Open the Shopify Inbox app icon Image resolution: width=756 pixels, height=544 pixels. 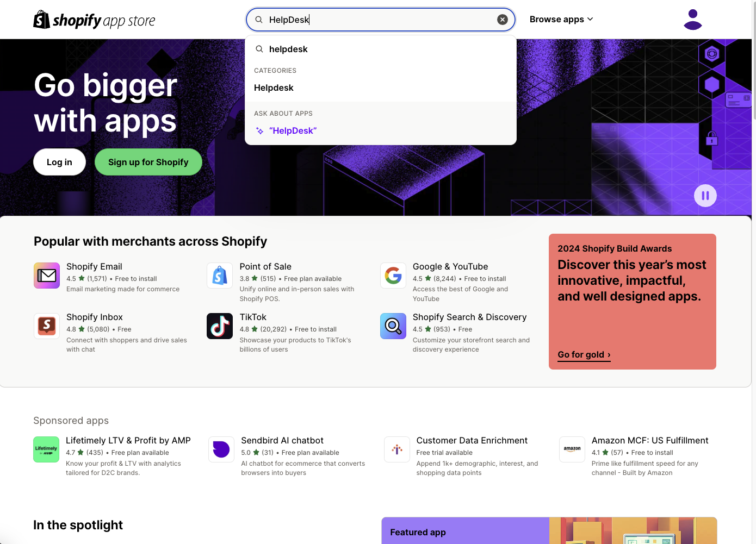click(x=47, y=326)
